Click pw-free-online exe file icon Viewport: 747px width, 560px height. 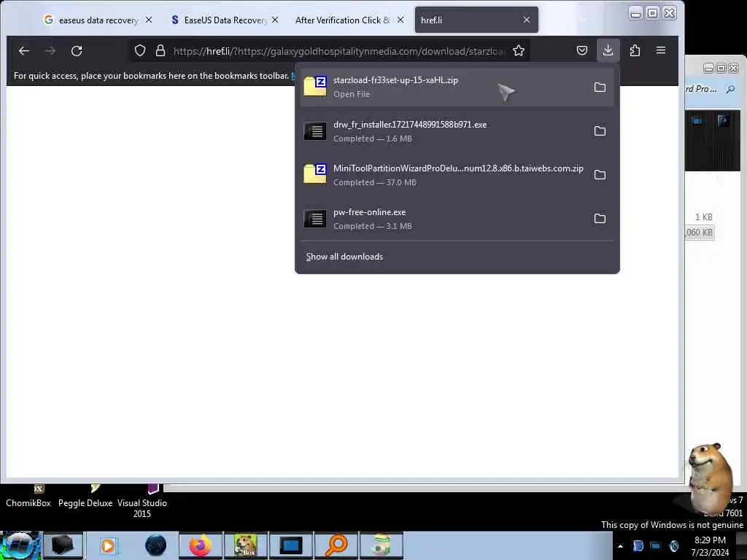315,219
